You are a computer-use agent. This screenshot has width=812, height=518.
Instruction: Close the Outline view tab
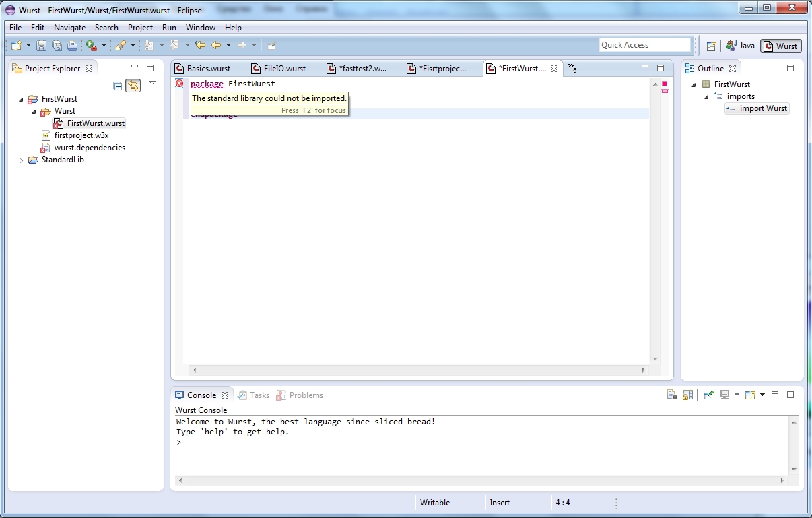point(733,69)
